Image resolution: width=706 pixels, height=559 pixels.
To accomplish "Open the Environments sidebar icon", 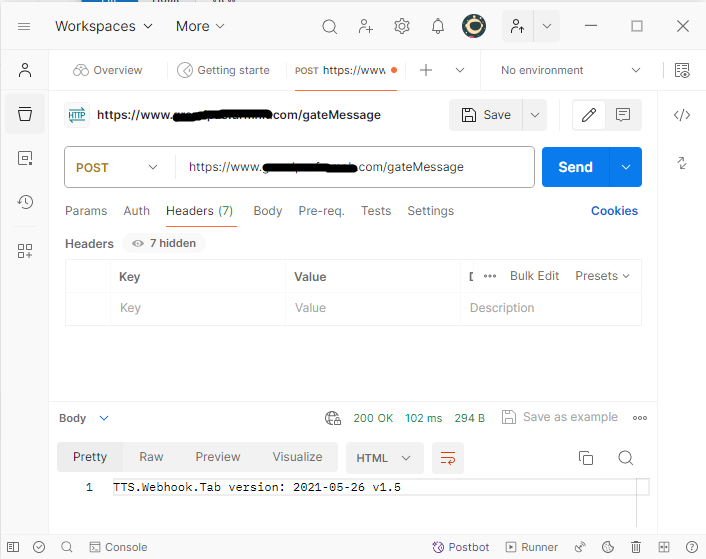I will point(25,158).
